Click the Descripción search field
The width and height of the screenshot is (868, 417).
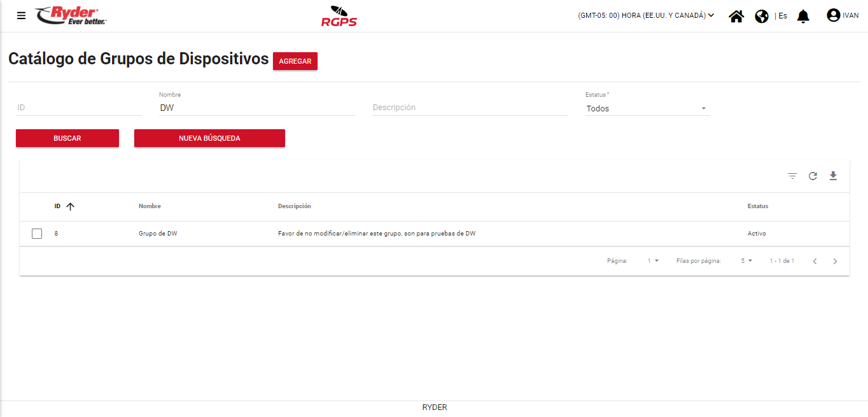(470, 108)
